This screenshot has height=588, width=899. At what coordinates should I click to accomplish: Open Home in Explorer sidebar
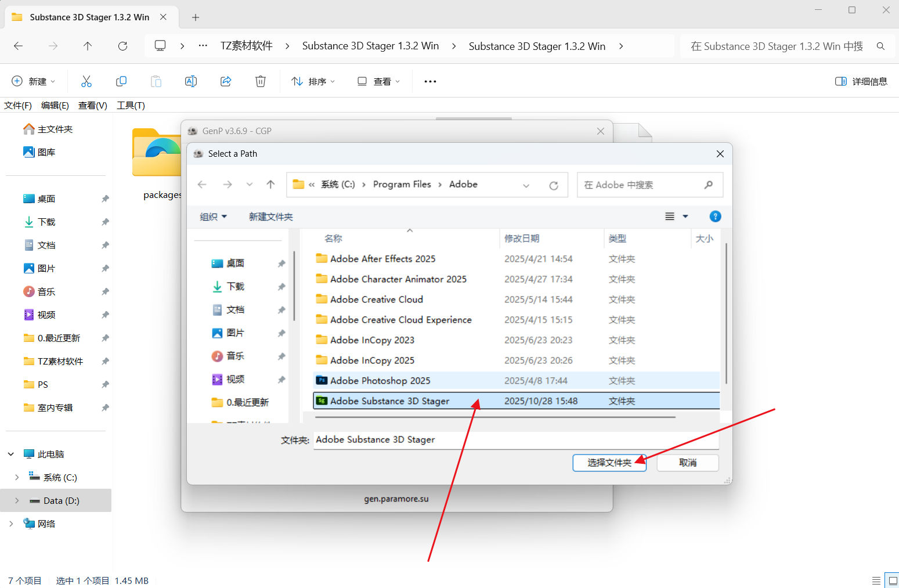pos(48,129)
